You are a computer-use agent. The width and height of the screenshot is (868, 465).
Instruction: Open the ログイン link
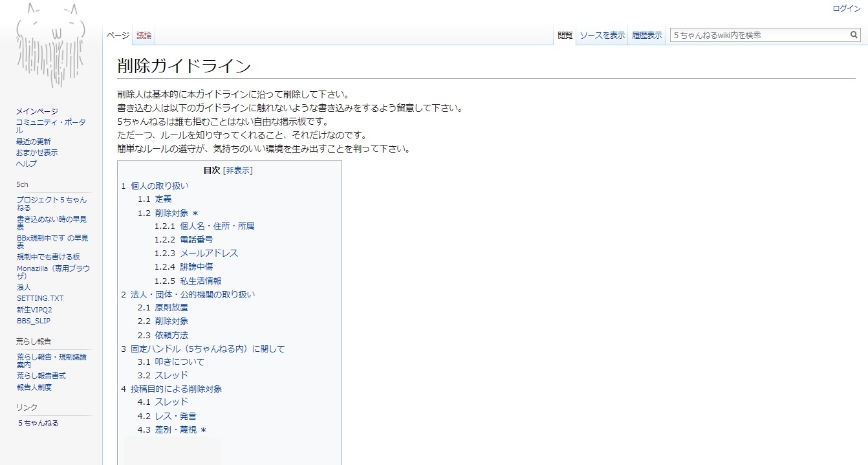point(847,8)
